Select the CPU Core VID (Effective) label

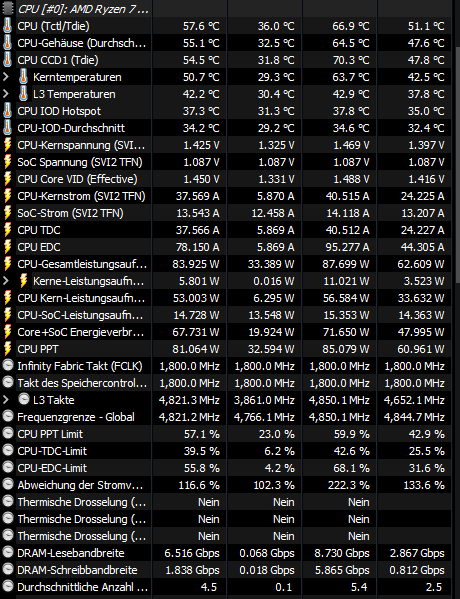tap(77, 179)
